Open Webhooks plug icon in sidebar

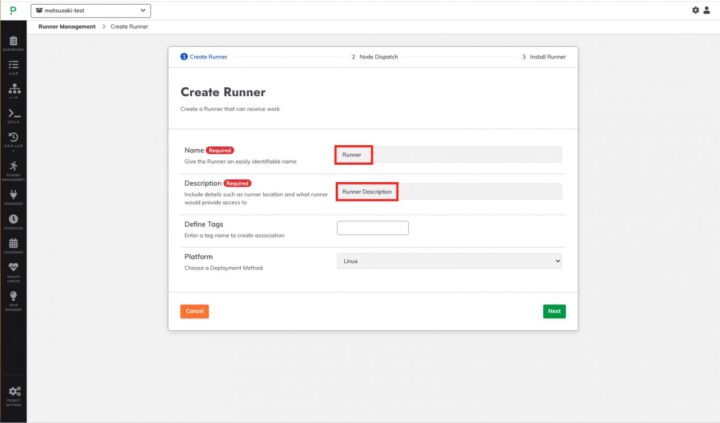(x=13, y=195)
